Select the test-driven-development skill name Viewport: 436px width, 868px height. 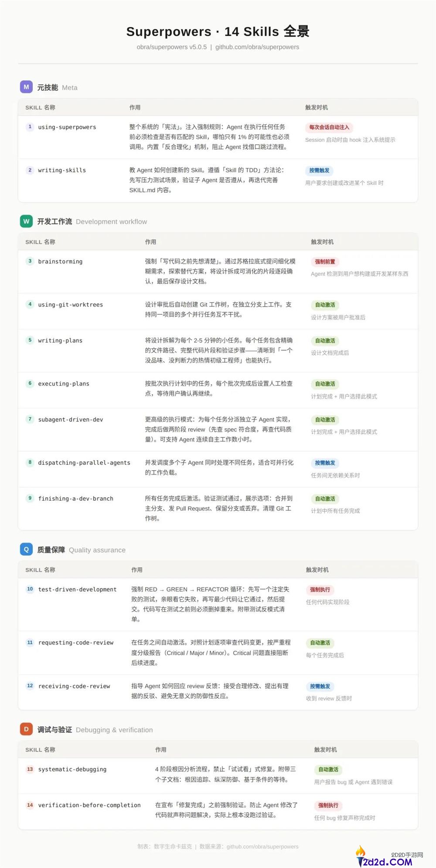coord(78,589)
